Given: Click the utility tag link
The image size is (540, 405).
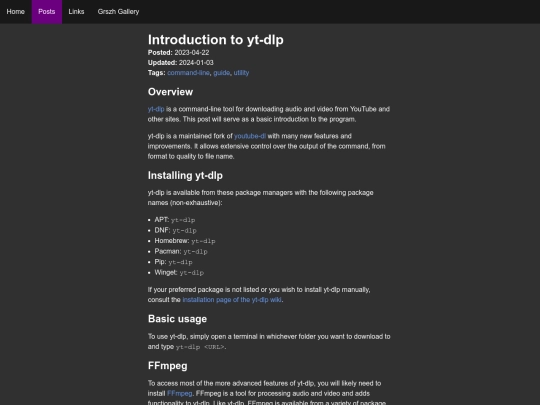Looking at the screenshot, I should click(x=241, y=73).
